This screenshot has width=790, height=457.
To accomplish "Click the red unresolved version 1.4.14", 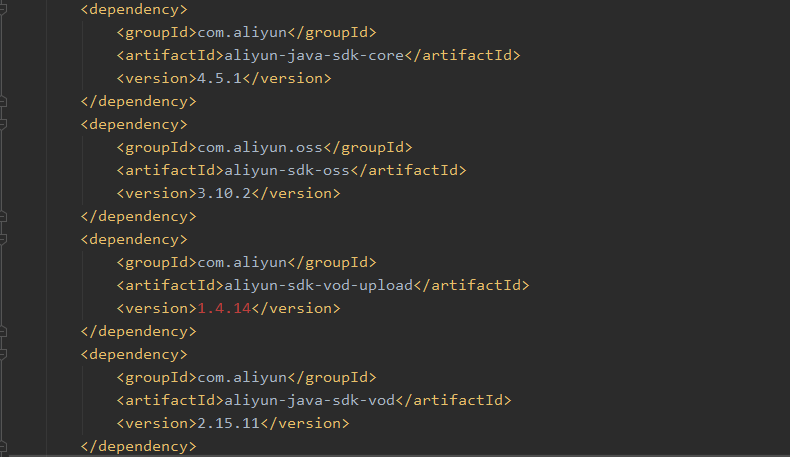I will pyautogui.click(x=224, y=308).
